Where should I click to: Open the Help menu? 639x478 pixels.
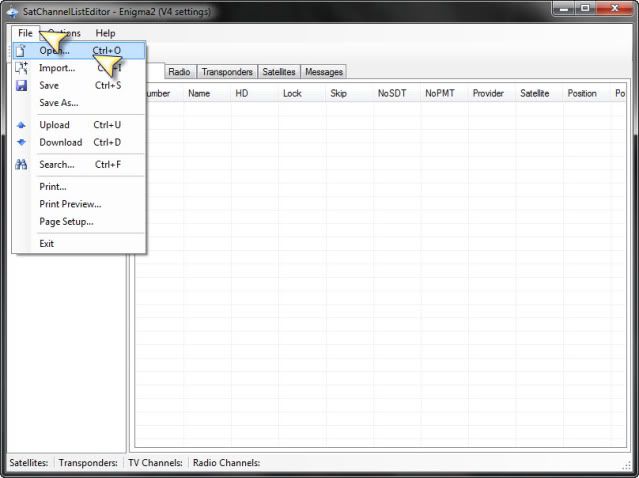[x=105, y=33]
